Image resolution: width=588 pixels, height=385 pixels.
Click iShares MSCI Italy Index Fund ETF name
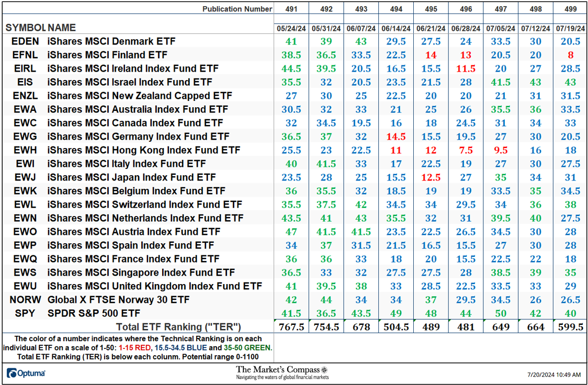(x=127, y=164)
